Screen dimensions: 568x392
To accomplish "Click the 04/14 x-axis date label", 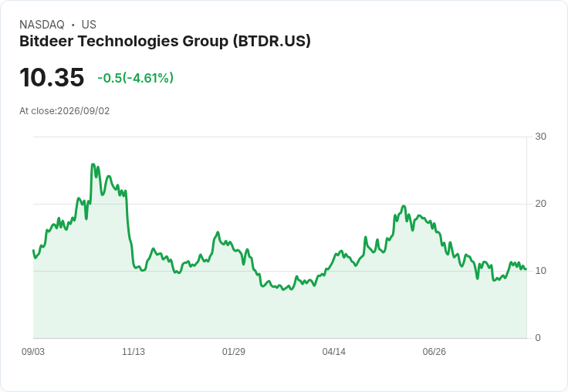I will pos(334,351).
